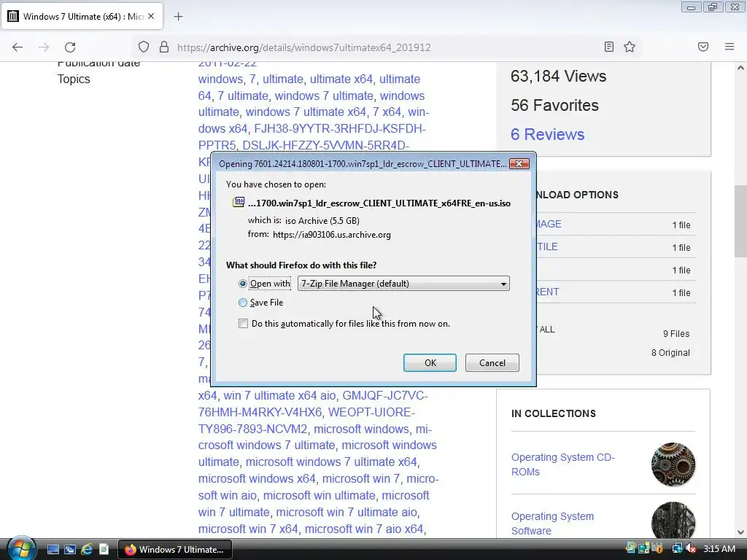The image size is (747, 560).
Task: Reload the current page
Action: coord(70,47)
